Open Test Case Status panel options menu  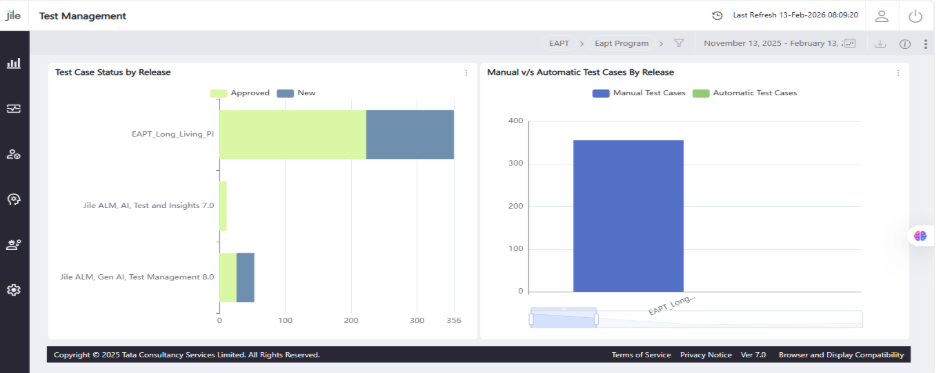(x=466, y=73)
